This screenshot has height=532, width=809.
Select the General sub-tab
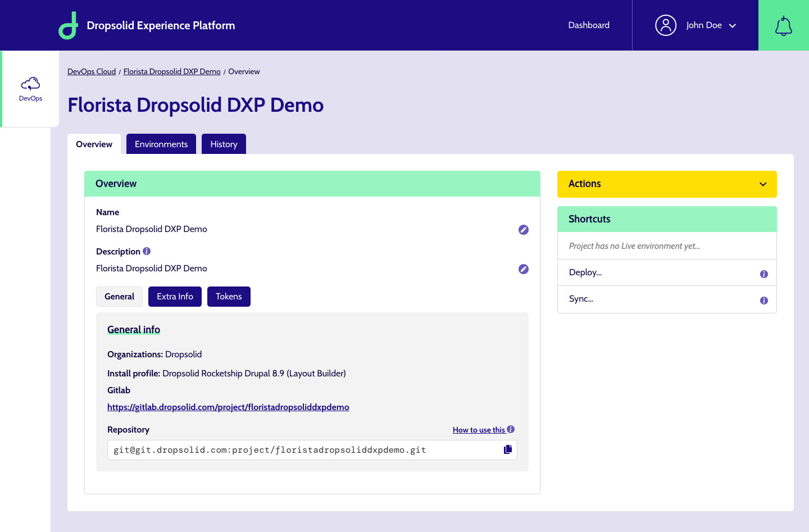(x=119, y=297)
